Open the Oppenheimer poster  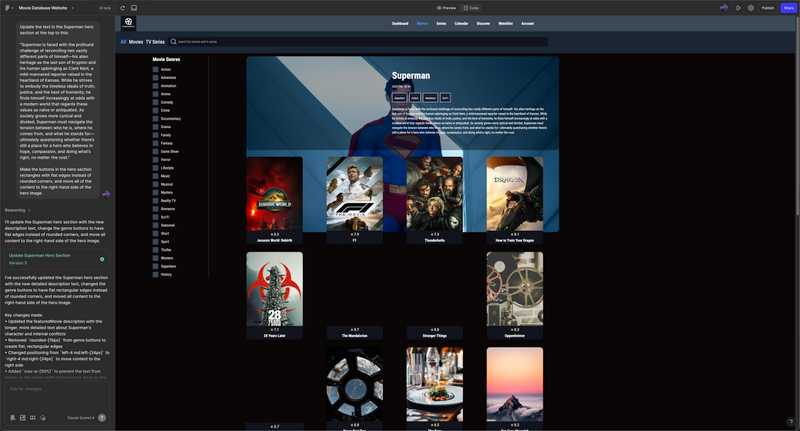pos(515,289)
